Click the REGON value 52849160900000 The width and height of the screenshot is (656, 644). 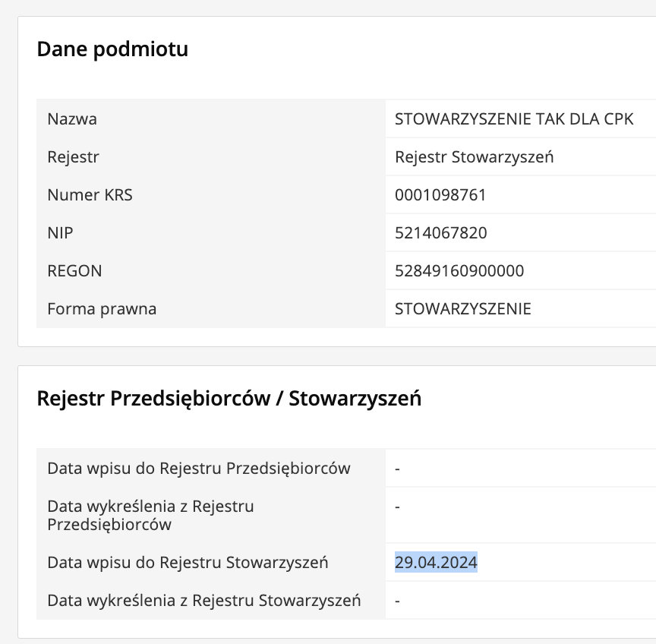(459, 271)
